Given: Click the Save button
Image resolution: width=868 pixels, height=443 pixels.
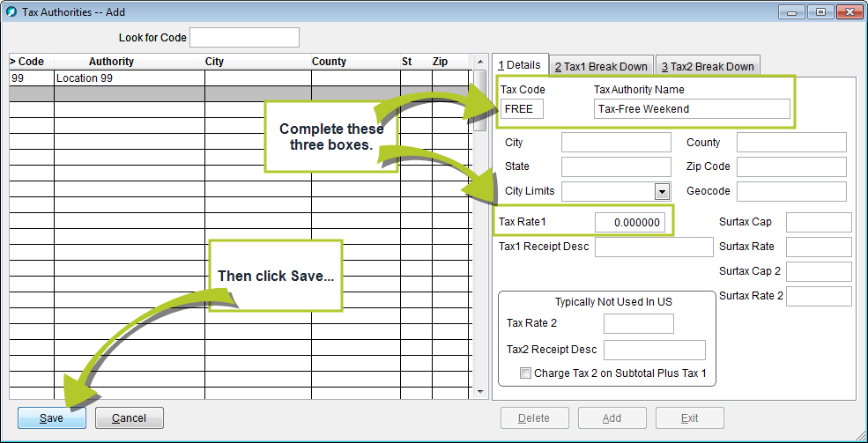Looking at the screenshot, I should (x=52, y=418).
